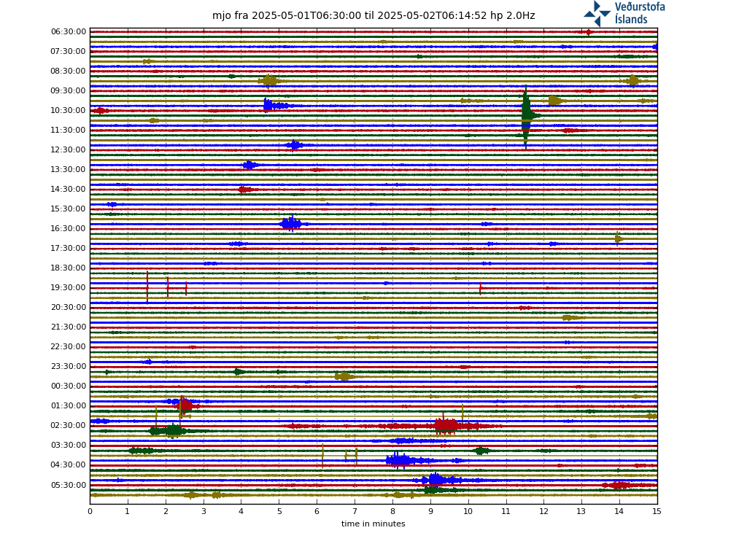This screenshot has height=560, width=747.
Task: Click the x-axis tick label 8
Action: tap(392, 511)
